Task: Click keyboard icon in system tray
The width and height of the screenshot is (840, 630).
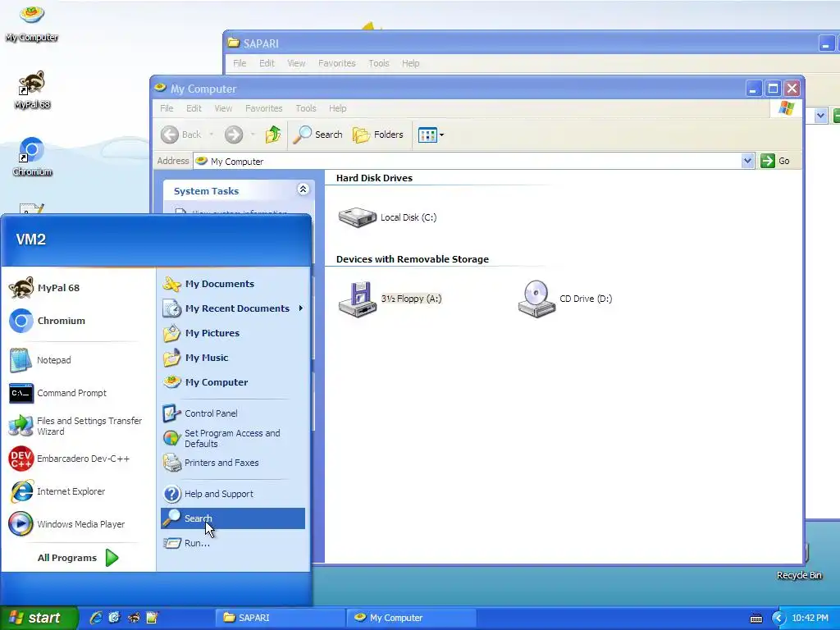Action: tap(756, 619)
